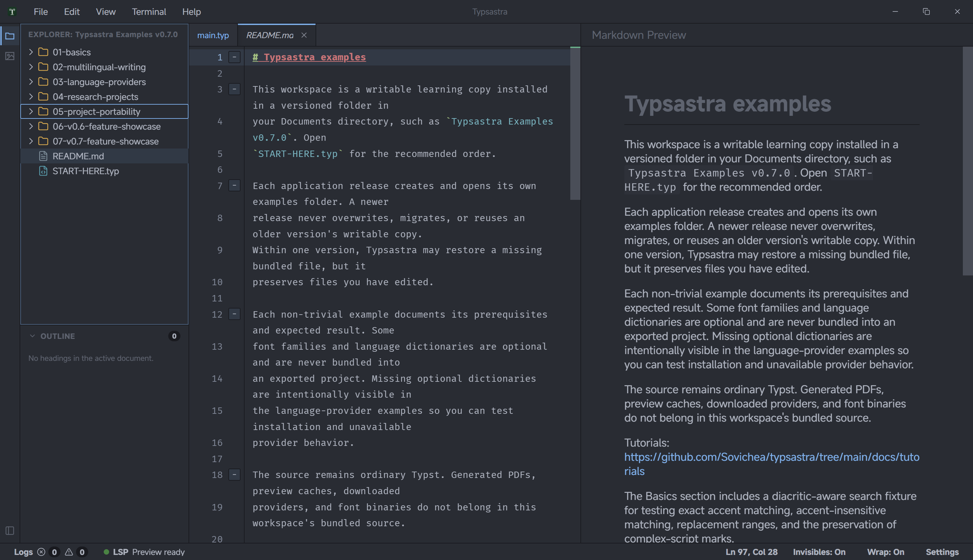
Task: Open the View menu
Action: tap(106, 12)
